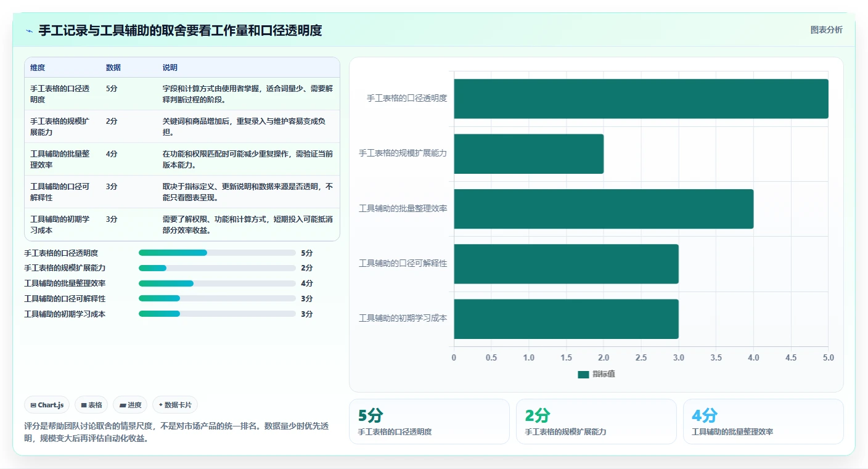868x469 pixels.
Task: Click the 工具辅助的口径可解释性 progress bar
Action: point(217,298)
